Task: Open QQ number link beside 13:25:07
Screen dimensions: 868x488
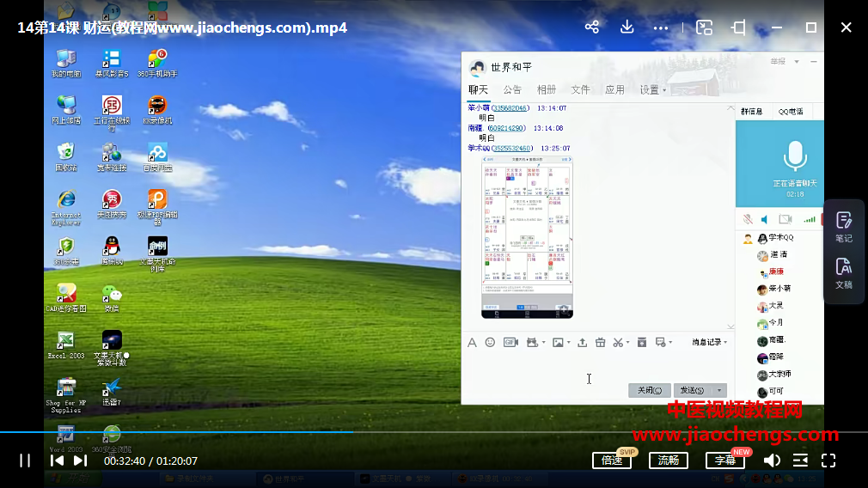Action: click(x=512, y=149)
